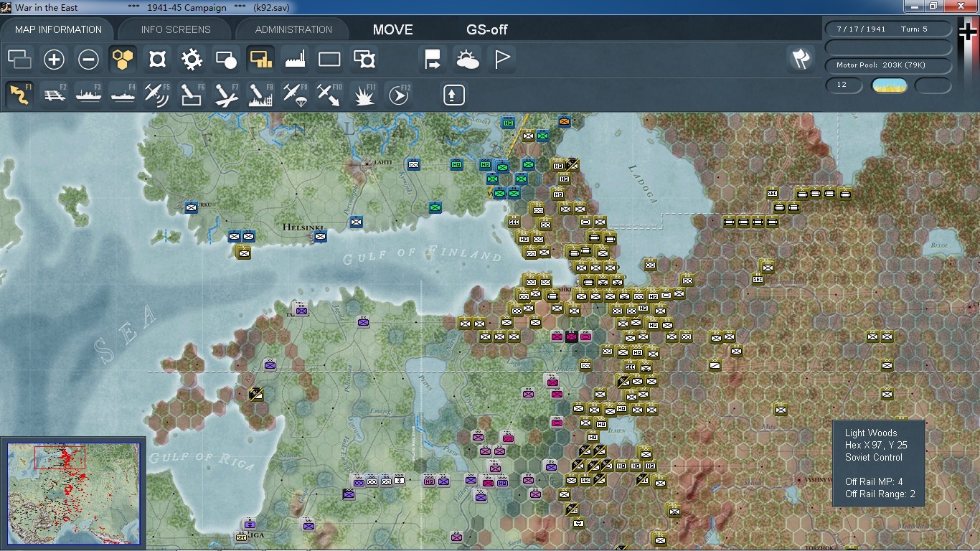Click the Gulf of Finland map label
Image resolution: width=980 pixels, height=551 pixels.
click(422, 254)
